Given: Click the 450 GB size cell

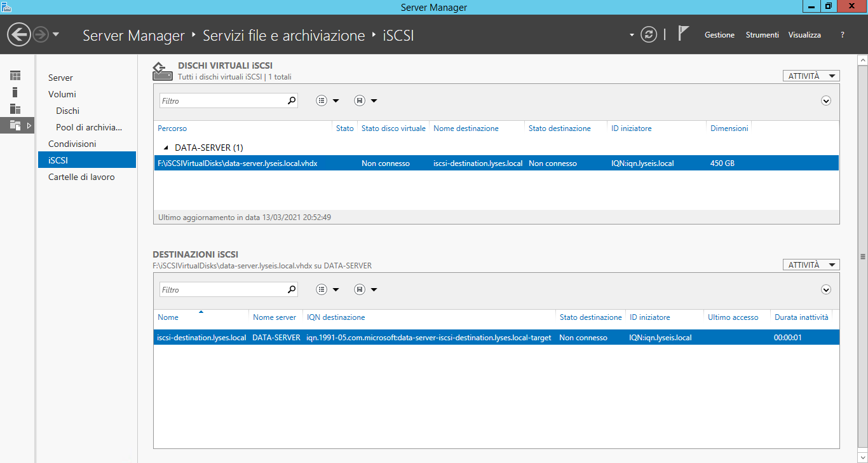Looking at the screenshot, I should point(722,163).
